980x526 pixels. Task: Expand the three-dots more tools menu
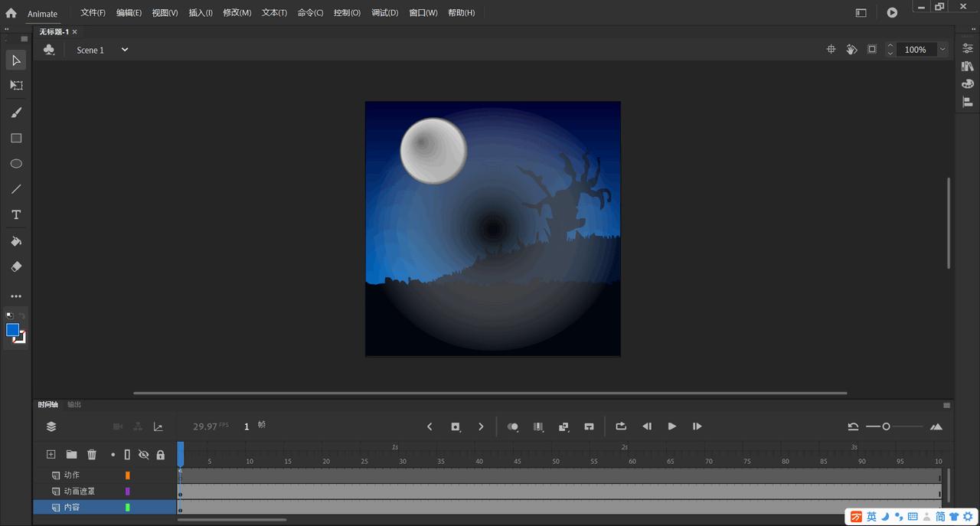(x=16, y=296)
